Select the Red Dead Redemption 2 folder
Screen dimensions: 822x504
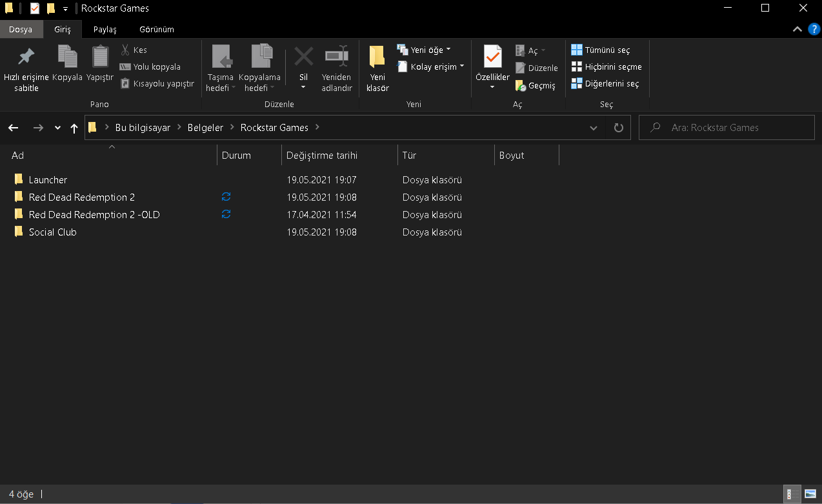point(81,197)
